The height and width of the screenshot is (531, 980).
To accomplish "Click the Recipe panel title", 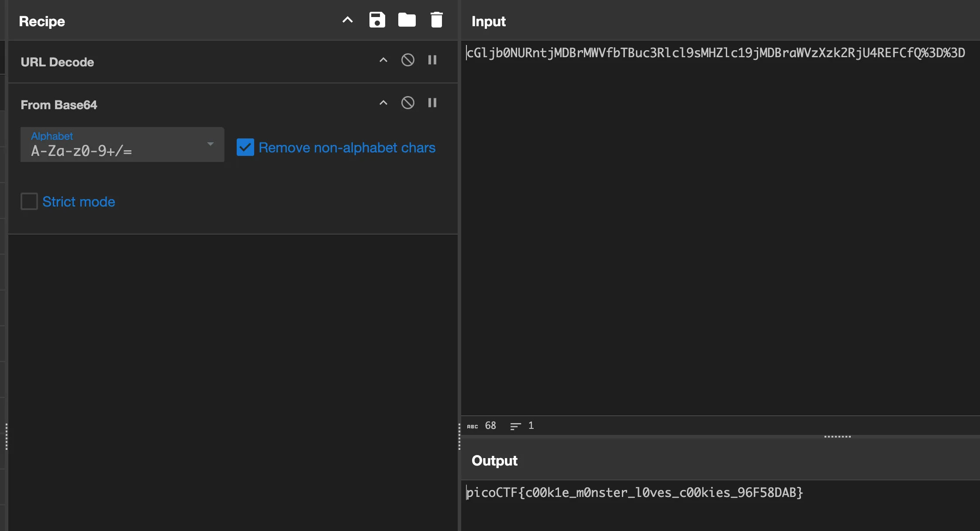I will point(42,21).
